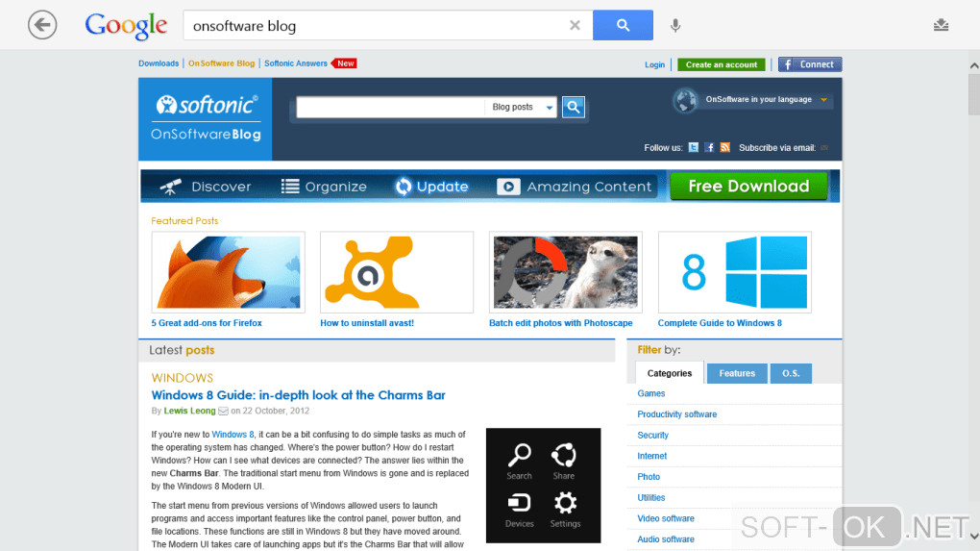The image size is (980, 551).
Task: Click the Organize banner label
Action: click(335, 187)
